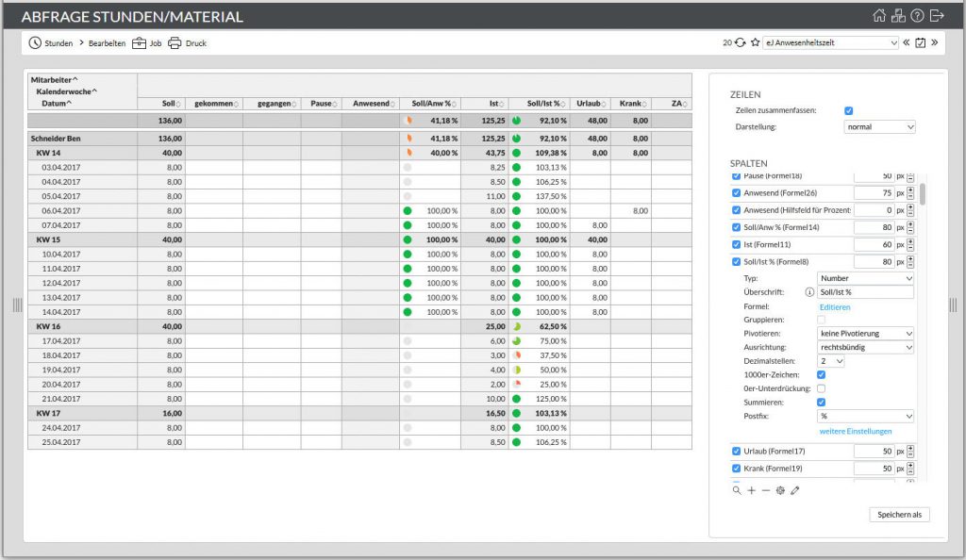Toggle Zeilen zusammenfassen checkbox

[849, 110]
